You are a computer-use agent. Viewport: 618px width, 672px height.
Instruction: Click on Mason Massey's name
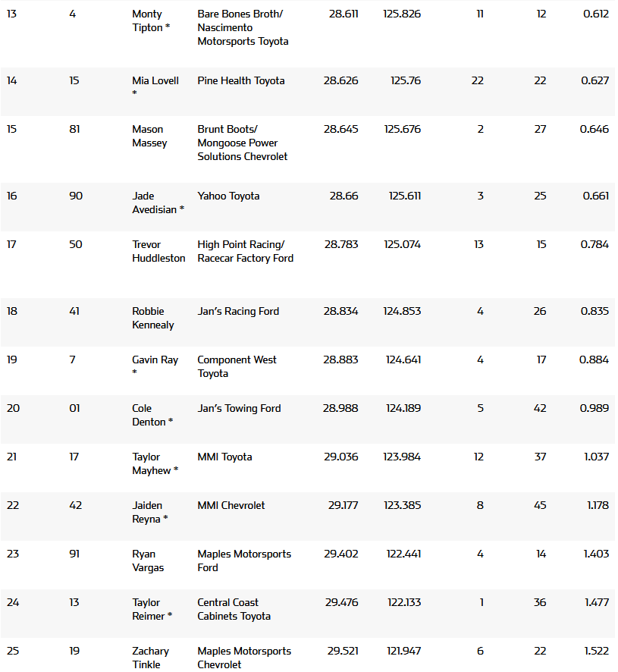click(149, 136)
